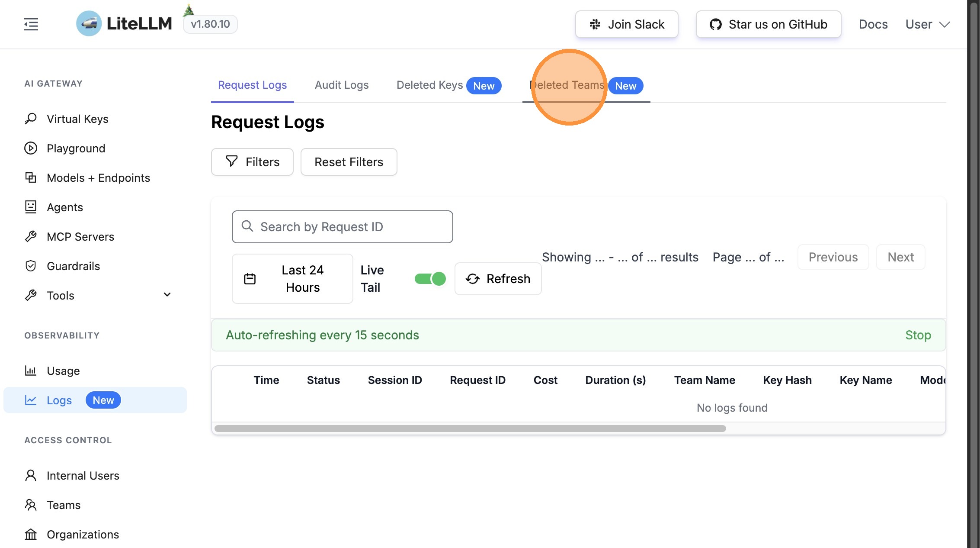980x548 pixels.
Task: Open MCP Servers via its wrench icon
Action: pyautogui.click(x=31, y=236)
